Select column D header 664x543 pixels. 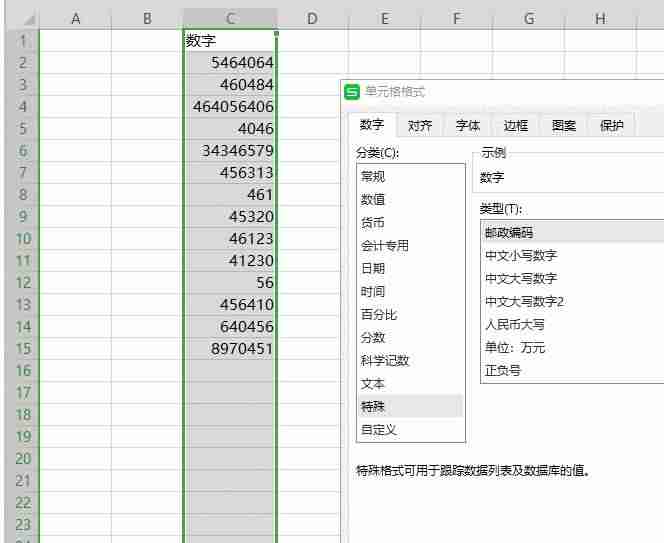[x=312, y=19]
